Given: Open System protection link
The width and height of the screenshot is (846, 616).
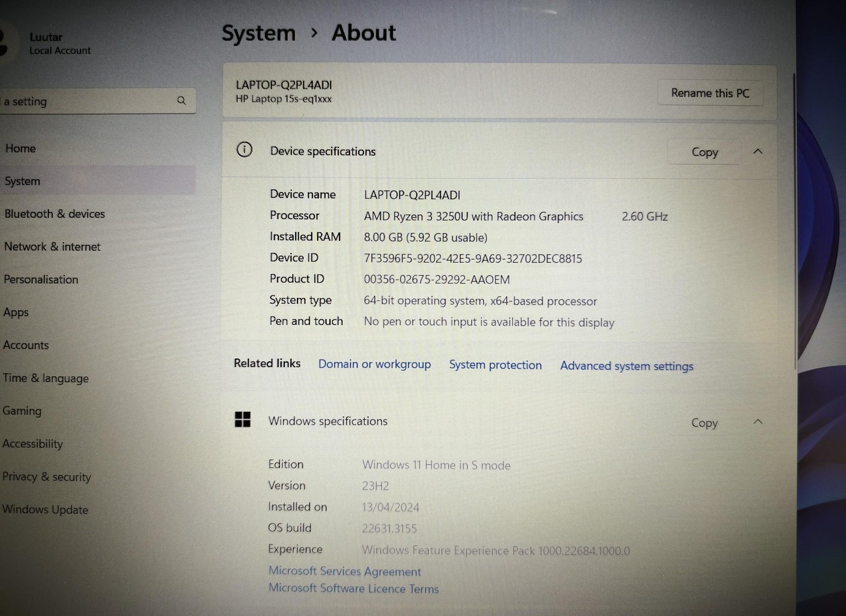Looking at the screenshot, I should tap(495, 365).
